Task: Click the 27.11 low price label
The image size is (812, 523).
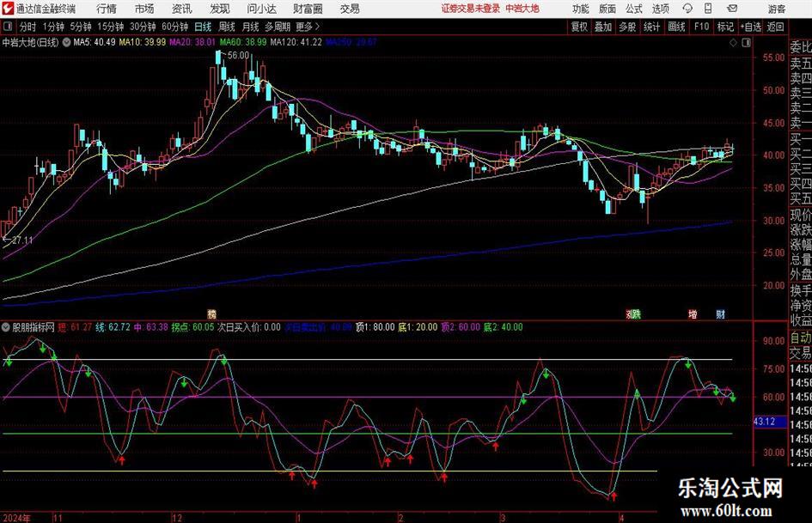Action: click(x=22, y=240)
